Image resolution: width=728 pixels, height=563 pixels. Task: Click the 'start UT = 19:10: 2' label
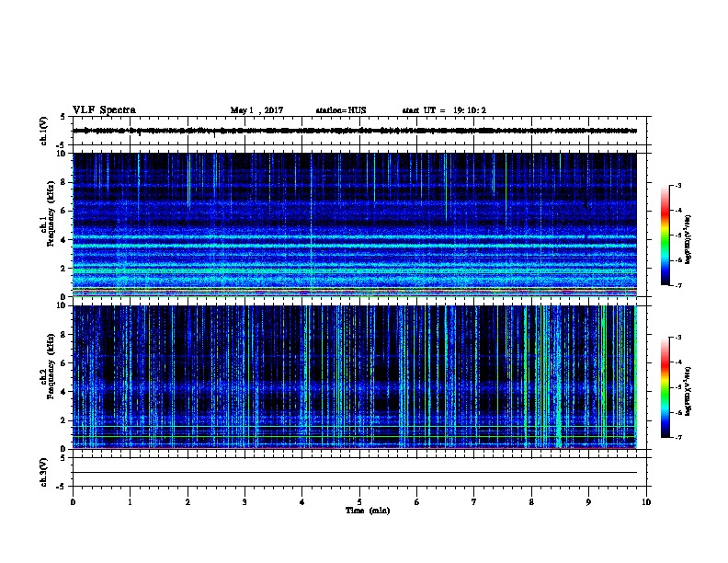(x=444, y=110)
